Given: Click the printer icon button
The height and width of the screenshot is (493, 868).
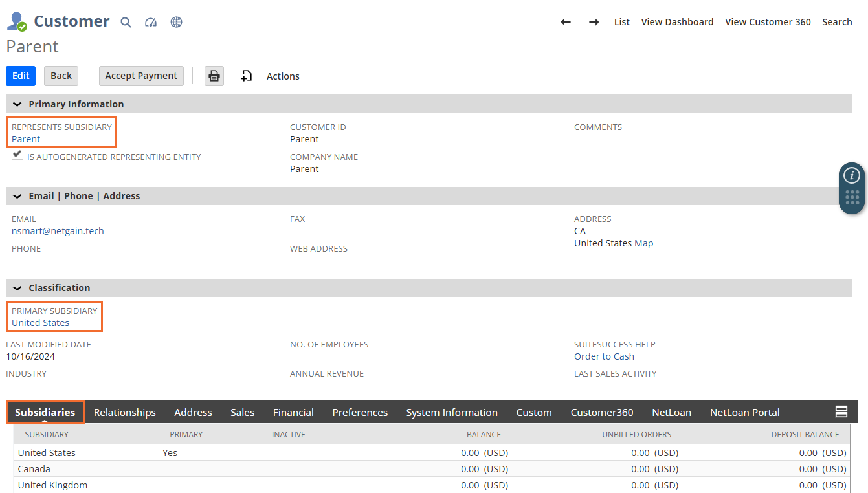Looking at the screenshot, I should click(214, 76).
